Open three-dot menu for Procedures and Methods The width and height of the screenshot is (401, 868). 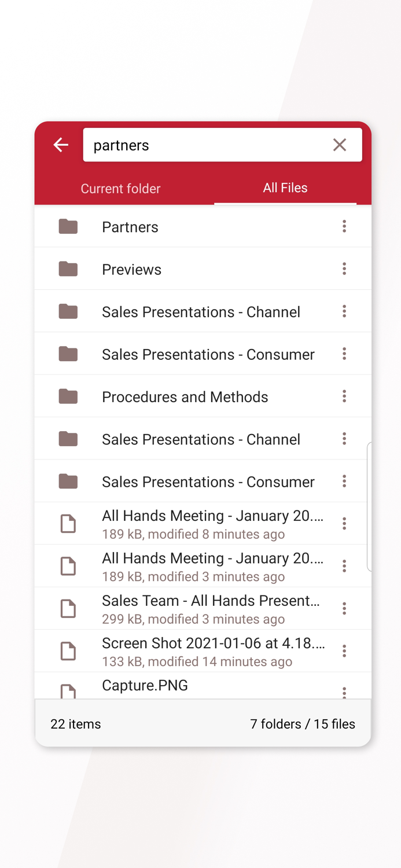[x=344, y=396]
